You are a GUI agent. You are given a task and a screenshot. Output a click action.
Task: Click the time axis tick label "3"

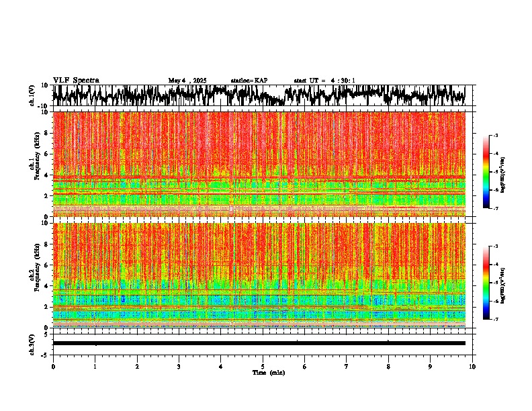pyautogui.click(x=179, y=367)
